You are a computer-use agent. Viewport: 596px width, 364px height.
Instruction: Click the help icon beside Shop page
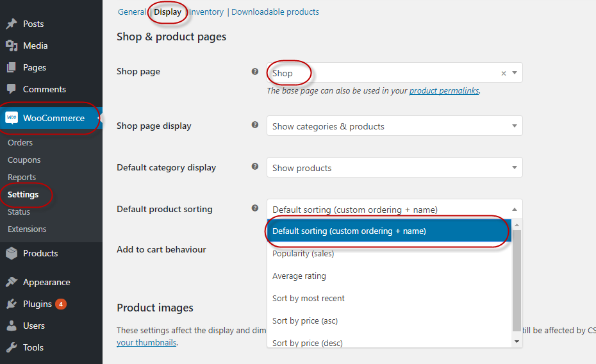(x=255, y=71)
